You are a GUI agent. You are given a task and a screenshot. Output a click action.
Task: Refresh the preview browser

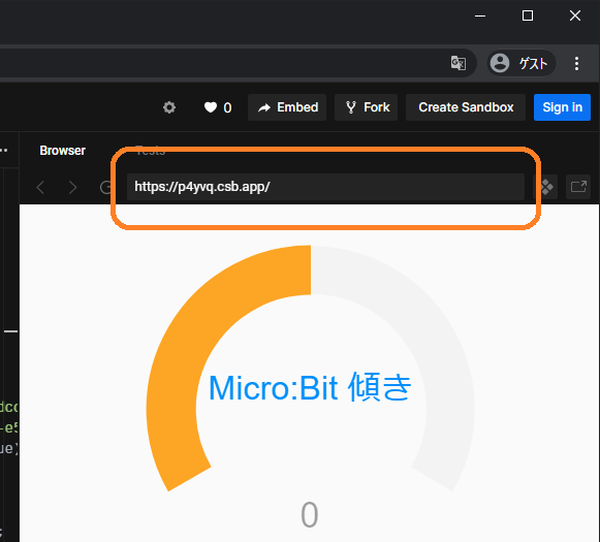[105, 187]
